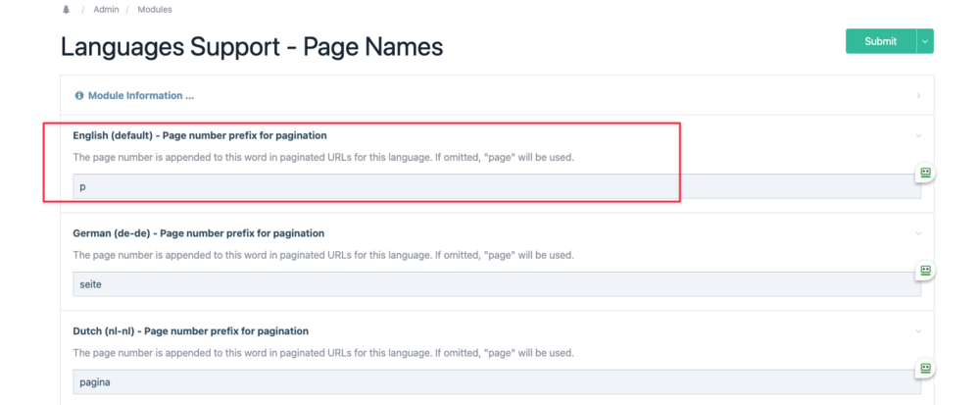
Task: Focus the English prefix input containing "p"
Action: 490,186
